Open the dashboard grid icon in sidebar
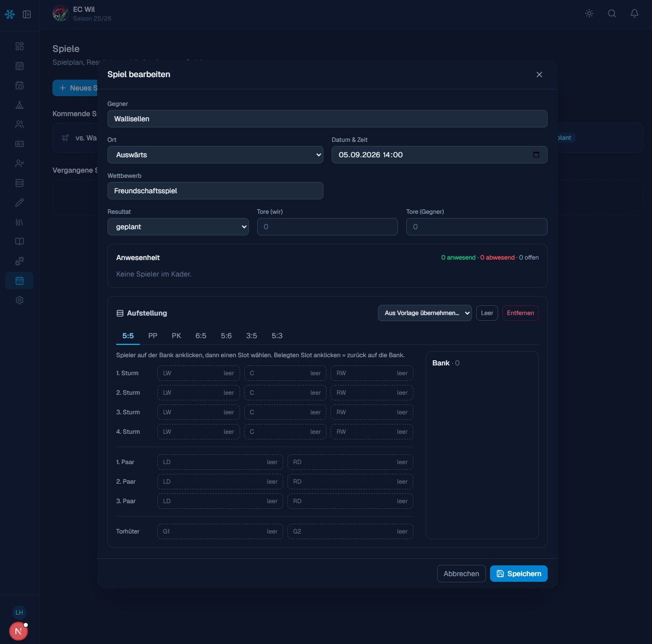This screenshot has width=652, height=644. point(20,46)
